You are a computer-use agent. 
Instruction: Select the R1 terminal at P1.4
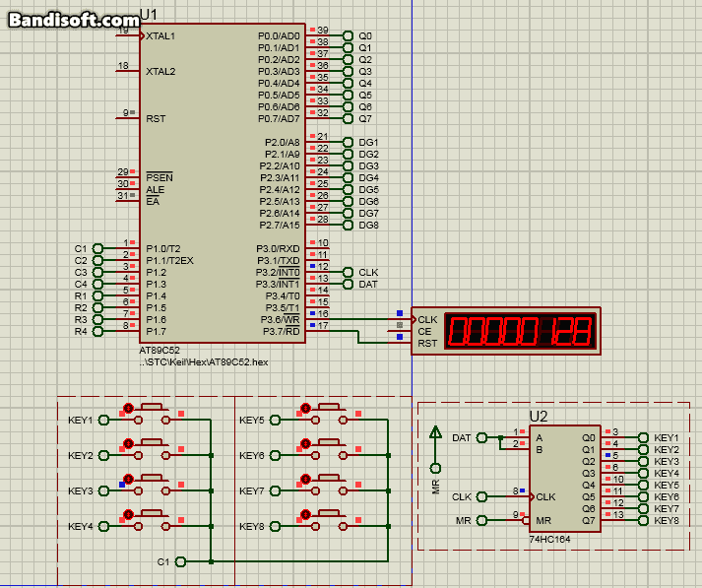tap(97, 296)
